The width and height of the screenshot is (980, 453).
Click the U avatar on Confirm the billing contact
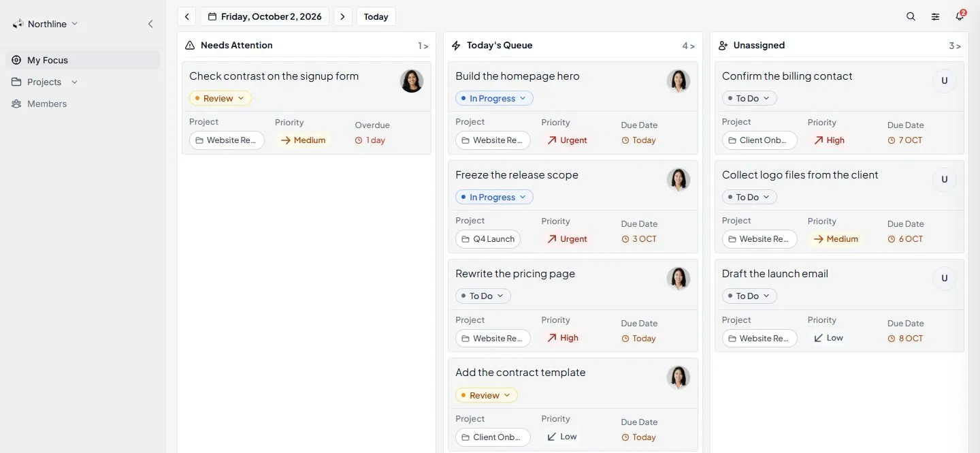[x=945, y=81]
